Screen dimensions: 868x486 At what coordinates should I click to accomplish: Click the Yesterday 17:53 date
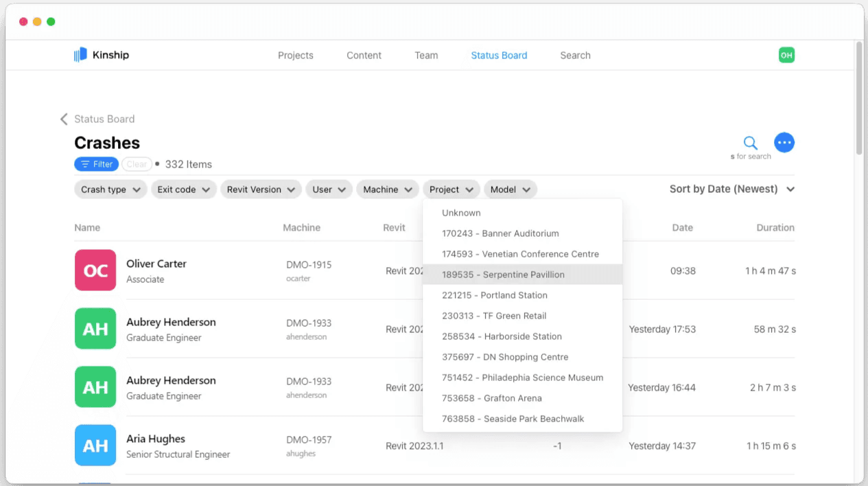(x=662, y=329)
